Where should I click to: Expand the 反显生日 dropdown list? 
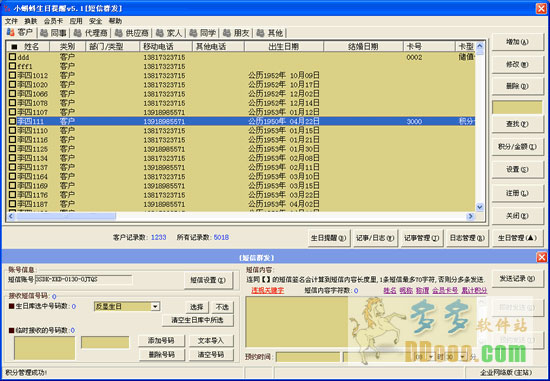155,307
